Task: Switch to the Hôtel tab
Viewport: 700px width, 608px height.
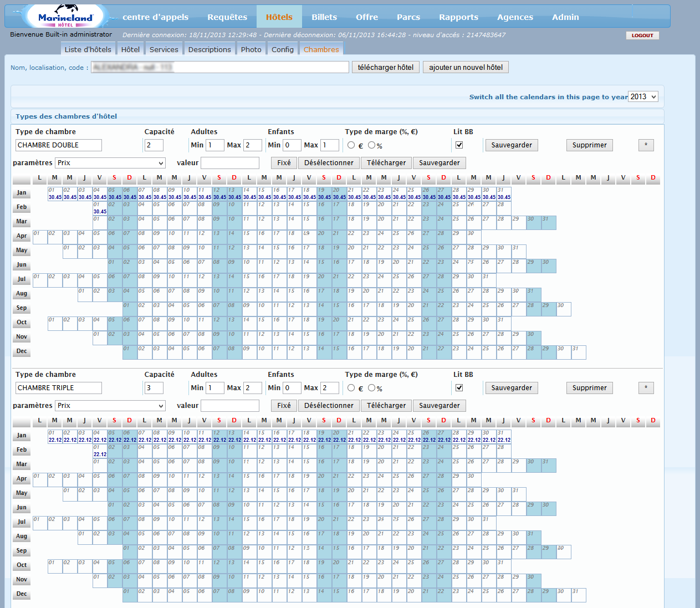Action: (130, 49)
